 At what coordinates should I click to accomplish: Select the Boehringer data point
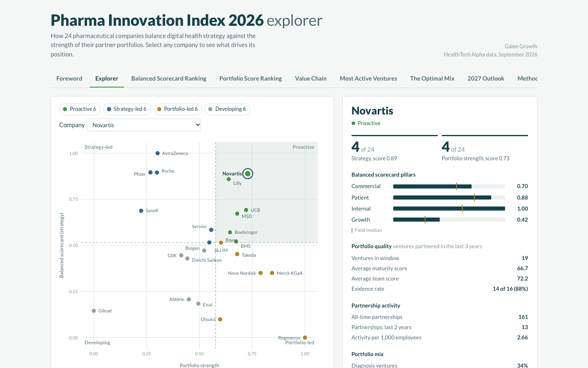tap(230, 232)
